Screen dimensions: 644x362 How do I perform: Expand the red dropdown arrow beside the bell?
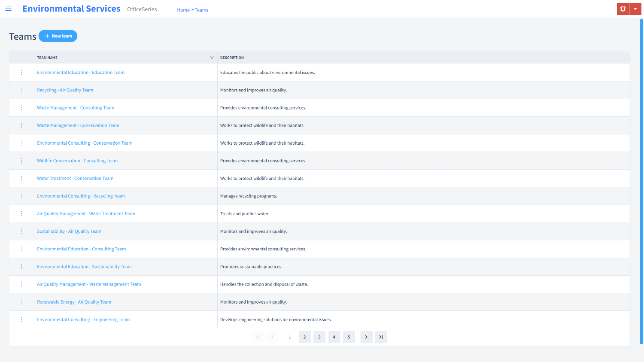(635, 9)
